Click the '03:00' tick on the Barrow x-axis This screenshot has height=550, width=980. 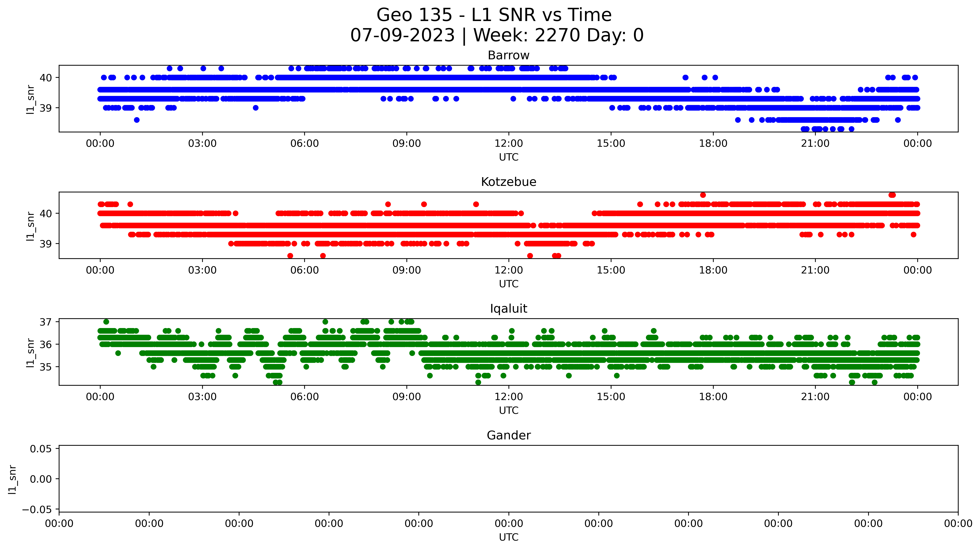(x=202, y=144)
